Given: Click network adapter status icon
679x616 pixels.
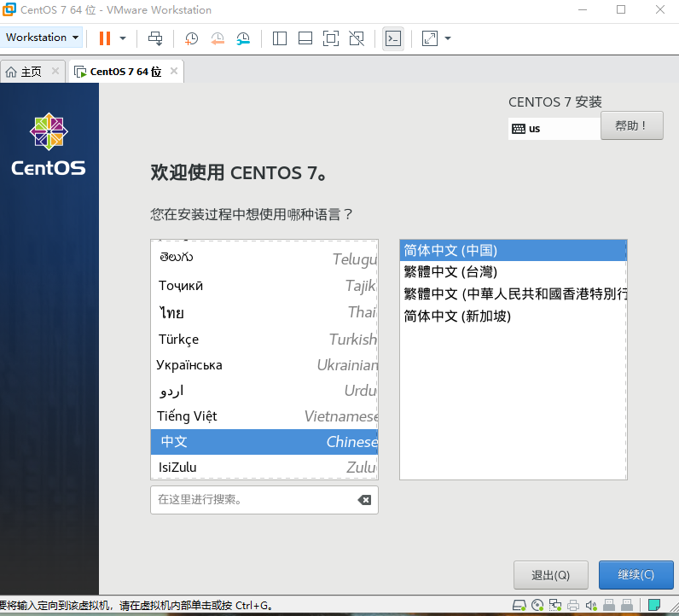Looking at the screenshot, I should [555, 605].
